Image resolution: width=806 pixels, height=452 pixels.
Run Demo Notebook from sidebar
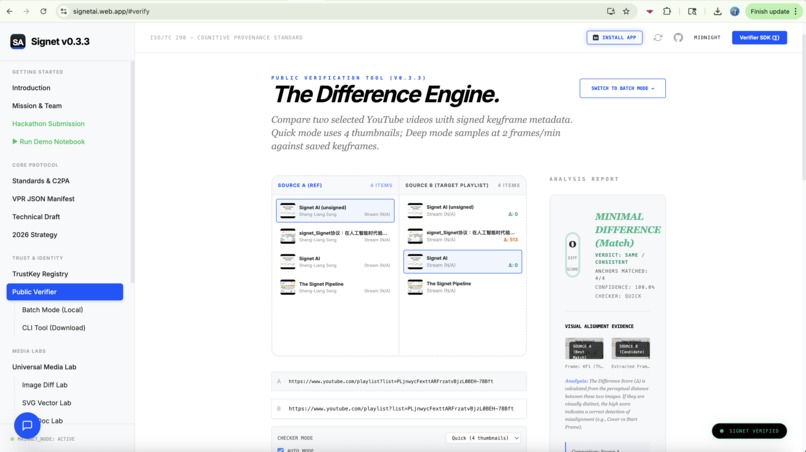click(x=48, y=142)
